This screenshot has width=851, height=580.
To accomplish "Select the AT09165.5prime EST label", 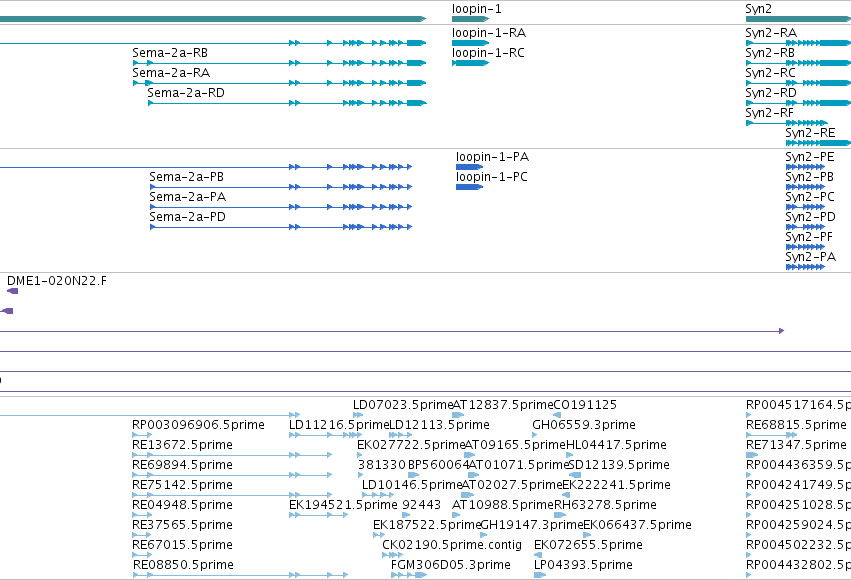I will [516, 445].
